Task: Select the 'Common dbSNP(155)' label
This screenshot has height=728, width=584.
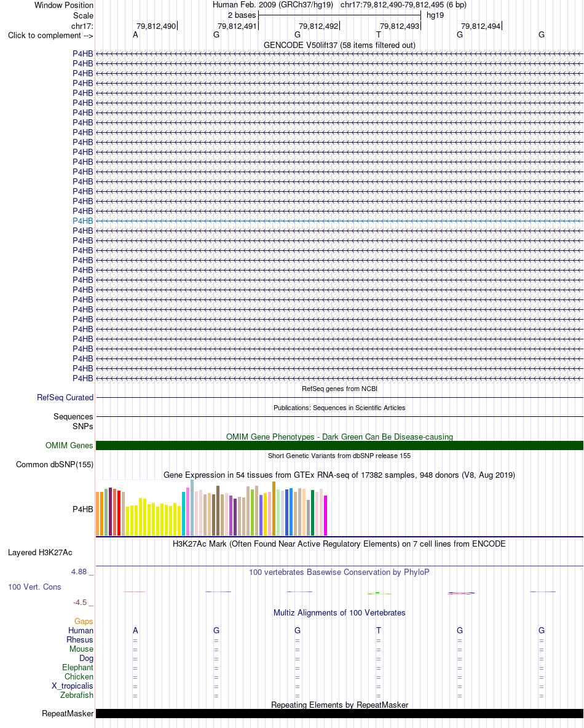Action: (55, 464)
